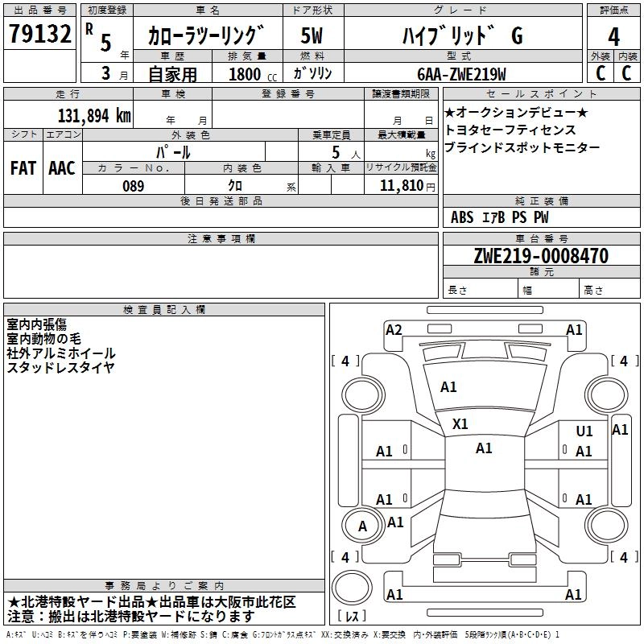This screenshot has height=644, width=644.
Task: Click the overall score value 4
Action: coord(613,36)
